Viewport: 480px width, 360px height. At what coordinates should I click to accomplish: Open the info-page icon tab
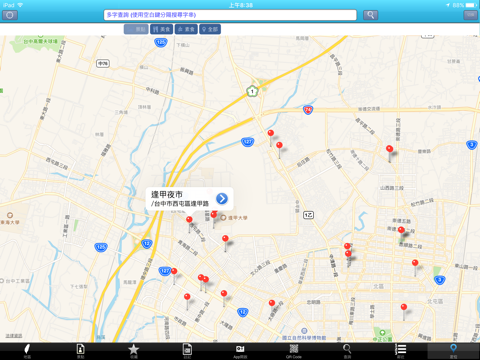point(80,351)
